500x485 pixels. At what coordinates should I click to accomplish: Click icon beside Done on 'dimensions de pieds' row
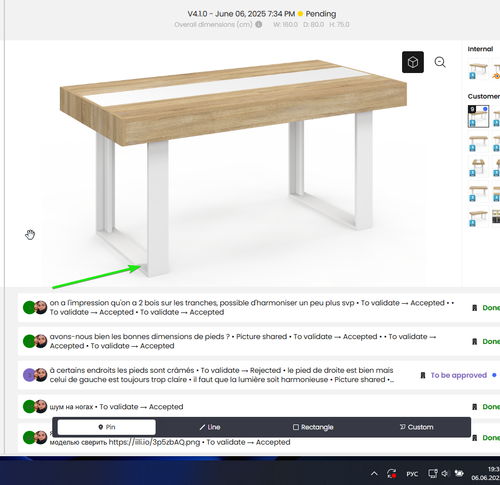click(x=475, y=341)
